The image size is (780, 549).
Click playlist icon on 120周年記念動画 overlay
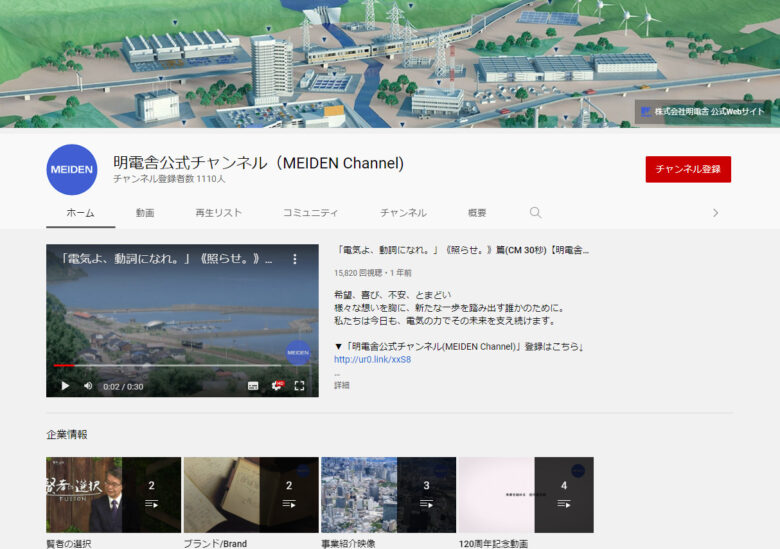(564, 504)
